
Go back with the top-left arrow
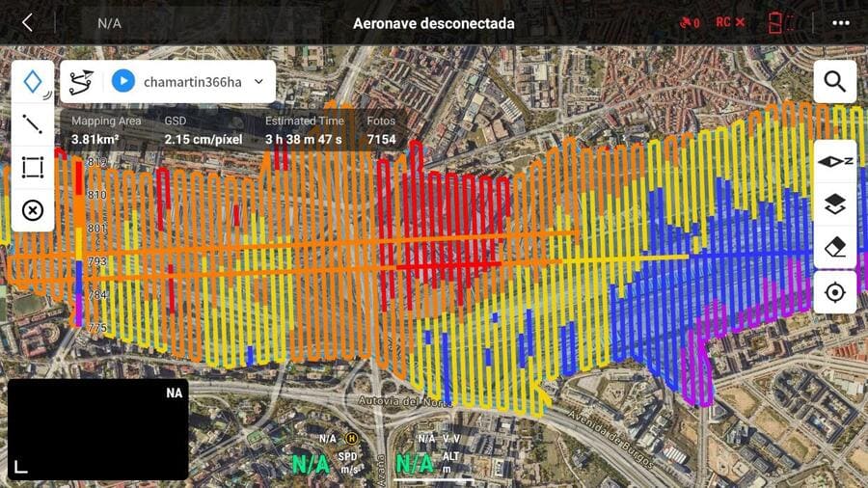click(27, 23)
